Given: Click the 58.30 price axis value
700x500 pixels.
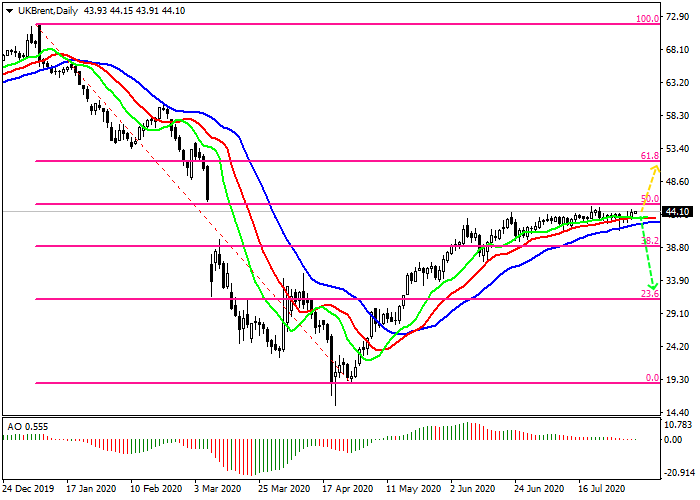Looking at the screenshot, I should [677, 116].
